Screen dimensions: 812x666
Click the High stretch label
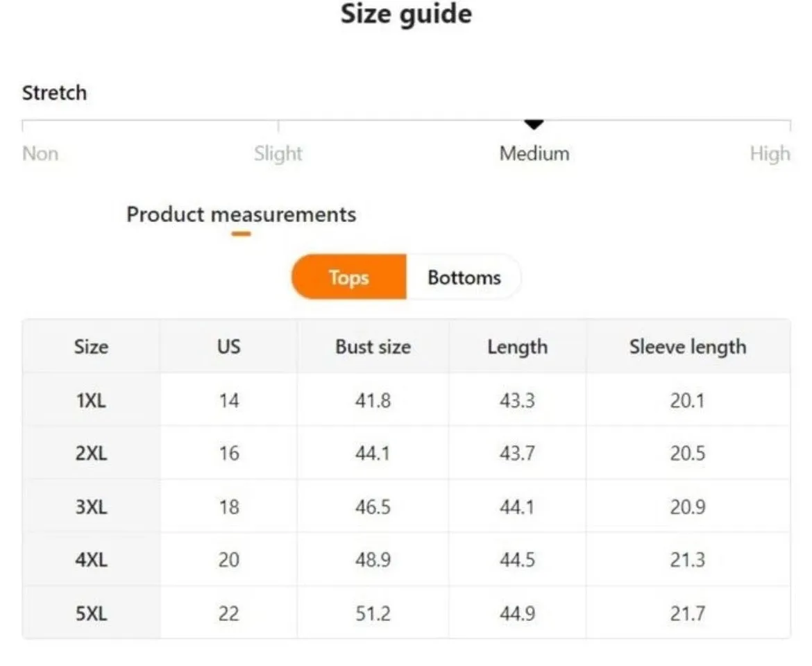(770, 154)
